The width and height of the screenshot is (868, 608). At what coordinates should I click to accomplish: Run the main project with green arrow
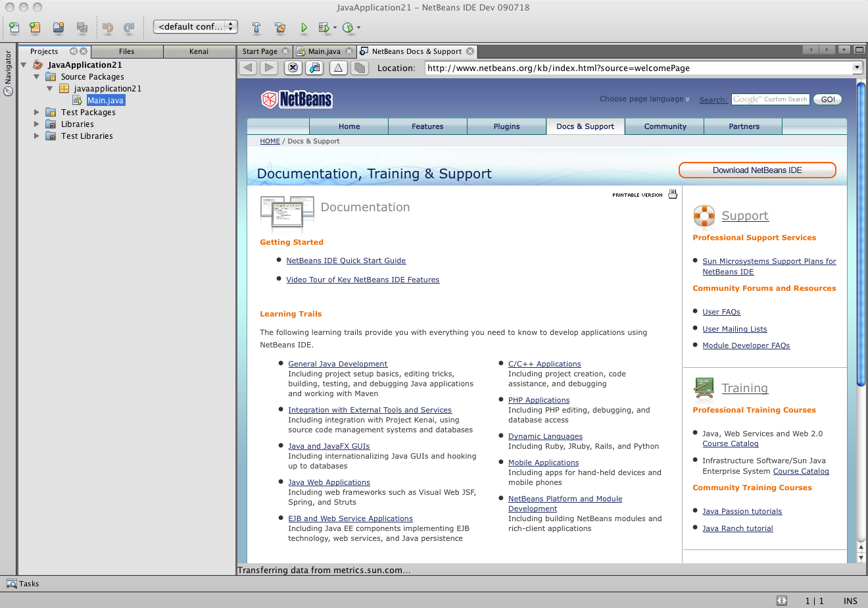pyautogui.click(x=304, y=28)
